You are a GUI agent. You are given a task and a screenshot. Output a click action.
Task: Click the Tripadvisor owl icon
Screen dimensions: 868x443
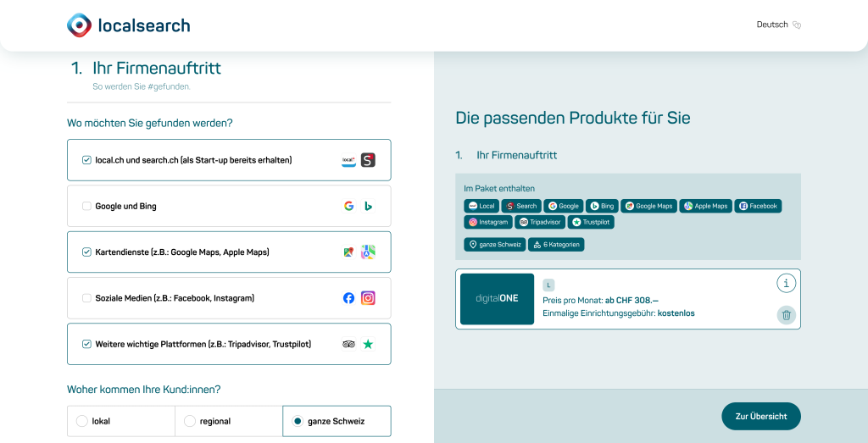(x=348, y=344)
